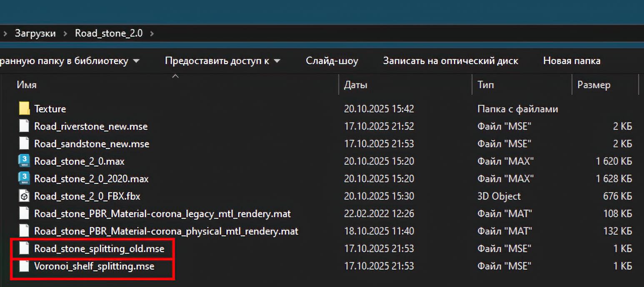Image resolution: width=644 pixels, height=287 pixels.
Task: Open the add-to-library dropdown arrow
Action: [x=136, y=61]
